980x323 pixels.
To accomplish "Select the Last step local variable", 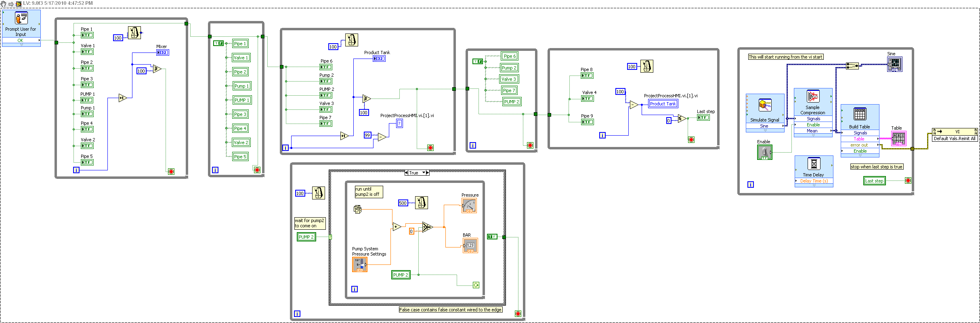I will coord(874,181).
